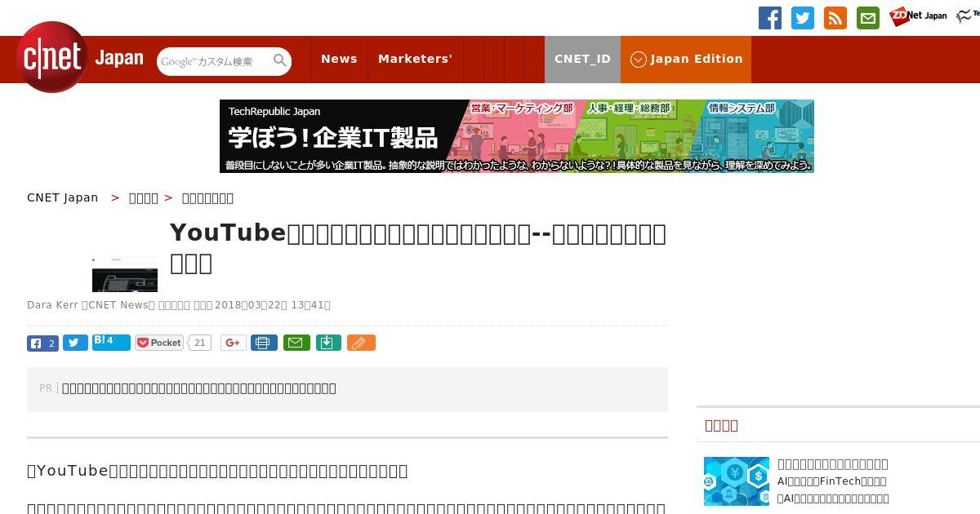Open the article thumbnail image
980x514 pixels.
(x=125, y=273)
